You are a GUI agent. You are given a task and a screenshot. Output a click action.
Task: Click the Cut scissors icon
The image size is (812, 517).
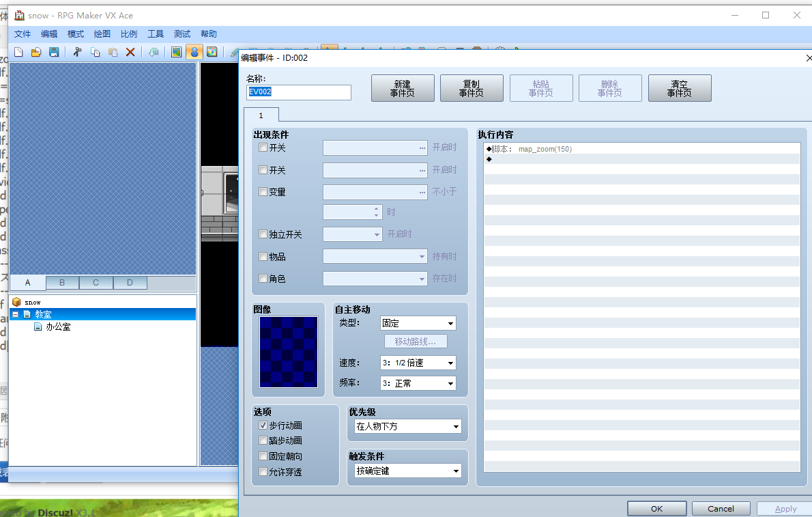(x=78, y=52)
